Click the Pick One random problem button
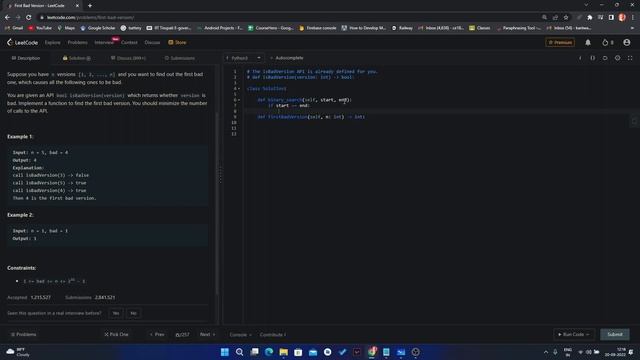 point(116,335)
